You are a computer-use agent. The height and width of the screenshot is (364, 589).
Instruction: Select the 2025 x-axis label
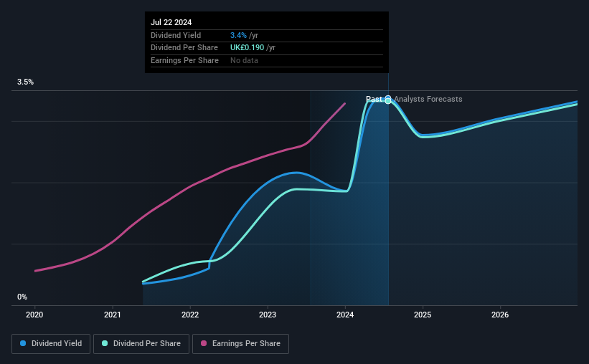(423, 315)
